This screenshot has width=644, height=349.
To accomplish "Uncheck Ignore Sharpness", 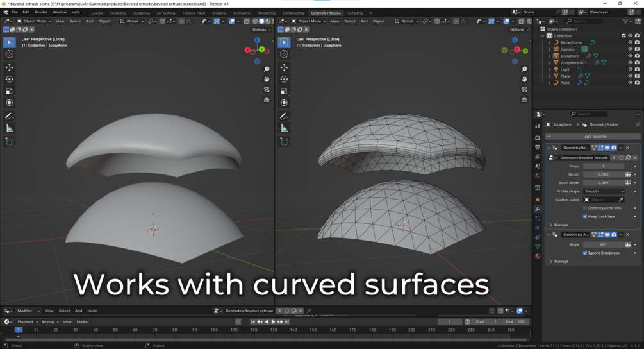I will click(585, 253).
